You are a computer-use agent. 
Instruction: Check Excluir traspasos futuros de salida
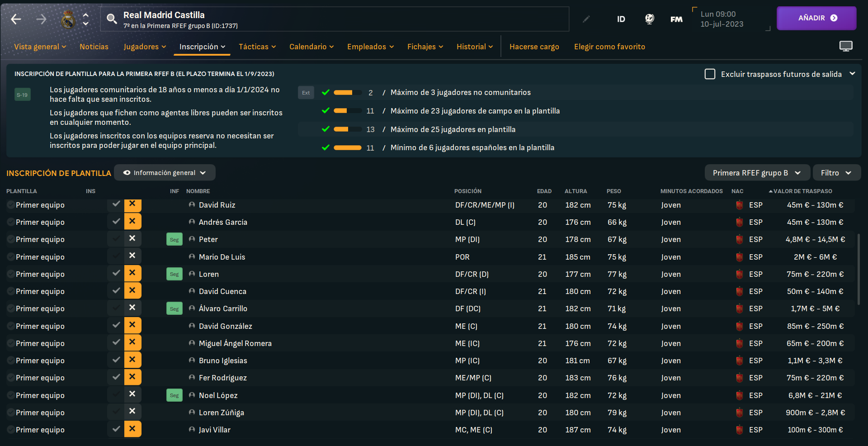pos(710,74)
